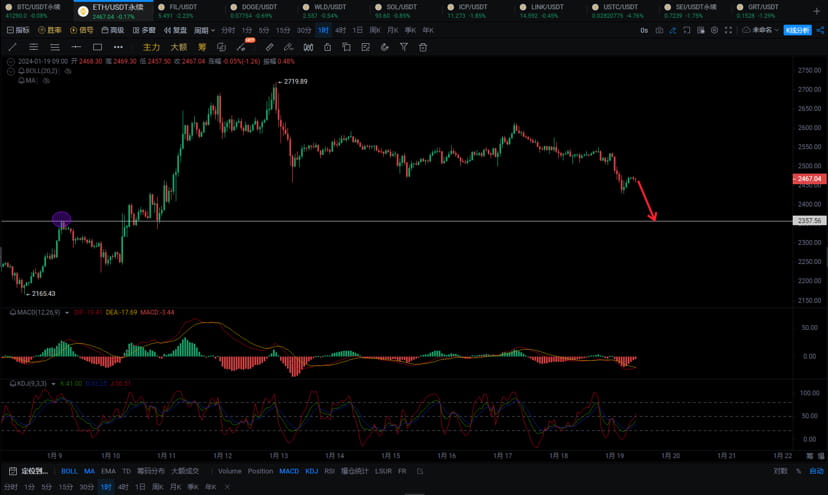
Task: Collapse the BOLL legend row circle toggle
Action: click(x=11, y=71)
